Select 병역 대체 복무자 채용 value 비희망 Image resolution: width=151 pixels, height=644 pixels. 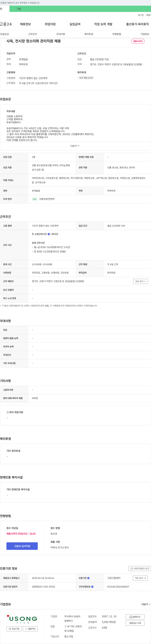[x=35, y=398]
